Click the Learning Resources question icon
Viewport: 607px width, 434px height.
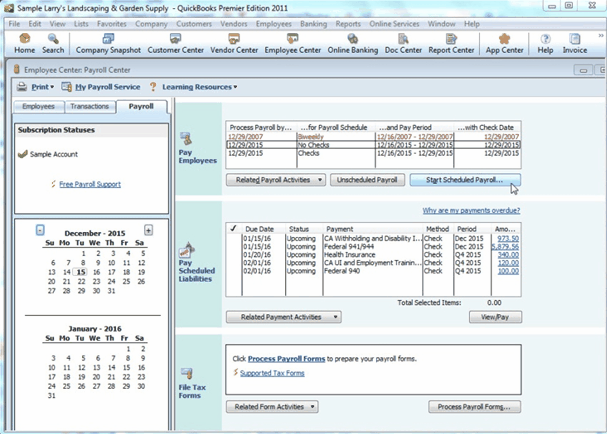[153, 87]
